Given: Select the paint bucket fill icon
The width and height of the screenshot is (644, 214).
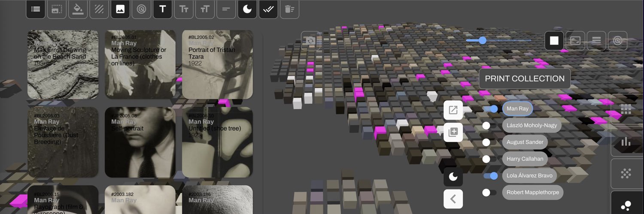Looking at the screenshot, I should (x=78, y=9).
